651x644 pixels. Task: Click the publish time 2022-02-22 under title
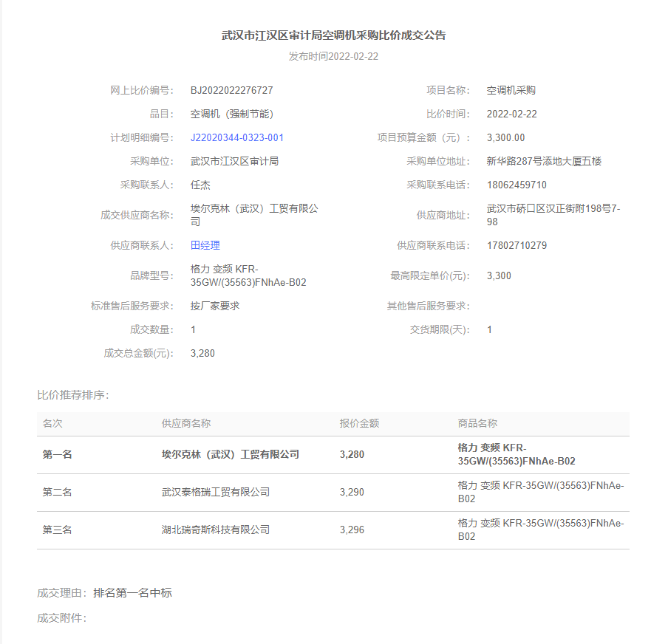coord(333,56)
